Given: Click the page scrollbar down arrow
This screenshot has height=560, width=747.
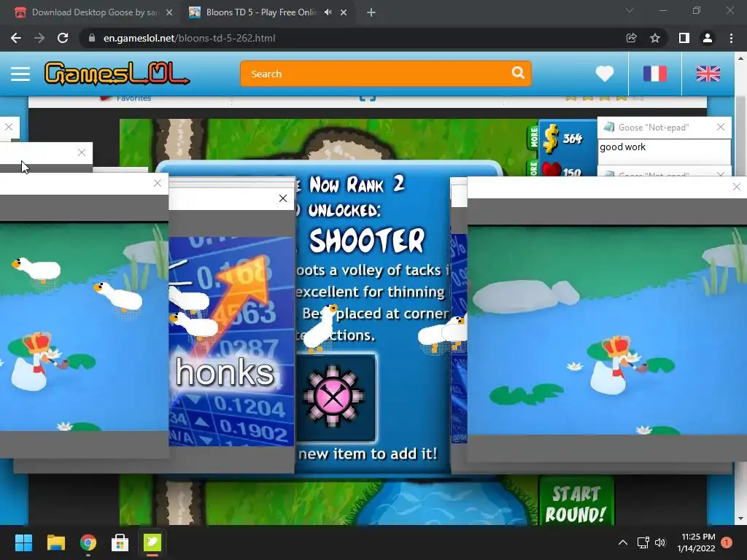Looking at the screenshot, I should click(x=741, y=518).
